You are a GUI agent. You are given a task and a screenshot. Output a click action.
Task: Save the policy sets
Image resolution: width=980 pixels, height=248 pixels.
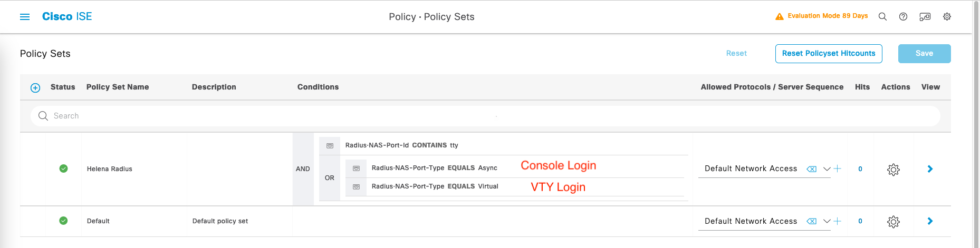pyautogui.click(x=924, y=54)
